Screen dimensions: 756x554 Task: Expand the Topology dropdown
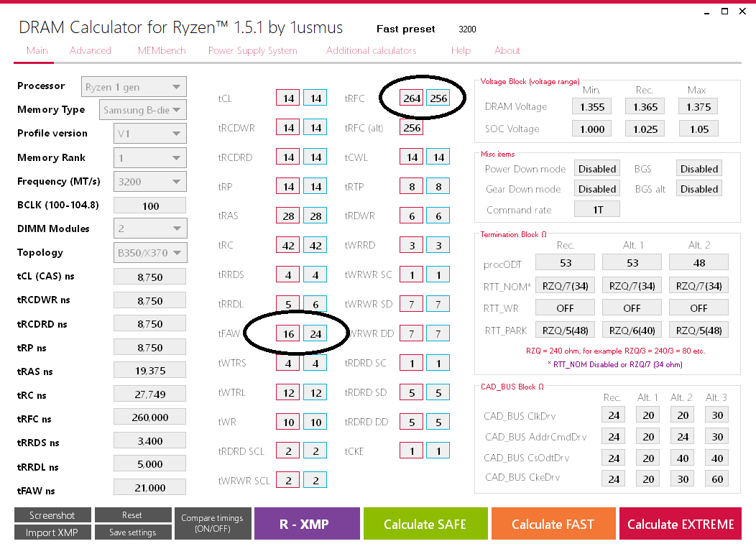pyautogui.click(x=150, y=253)
